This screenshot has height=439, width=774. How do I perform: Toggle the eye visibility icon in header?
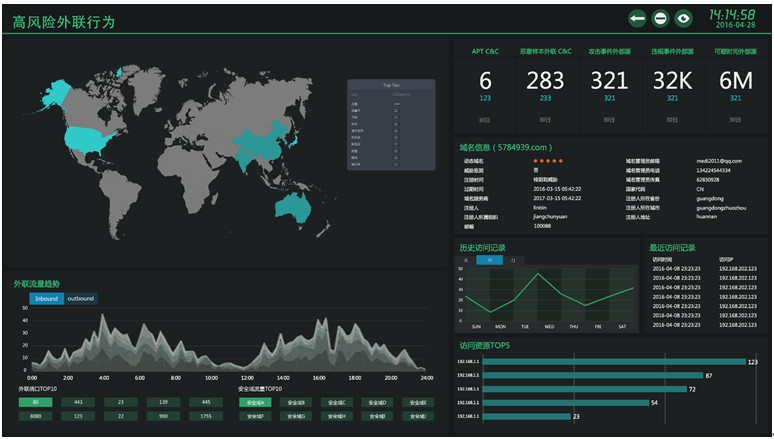pos(683,17)
